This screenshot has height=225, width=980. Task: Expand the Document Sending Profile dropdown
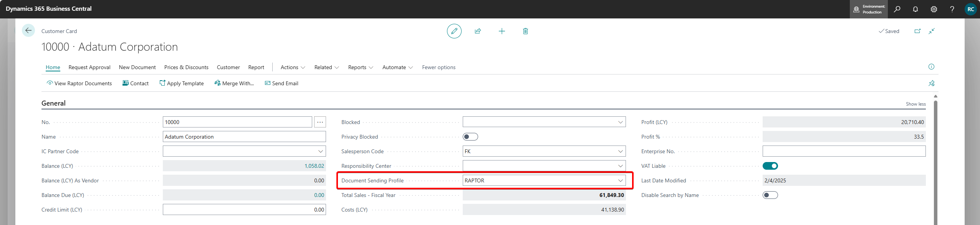pos(620,180)
